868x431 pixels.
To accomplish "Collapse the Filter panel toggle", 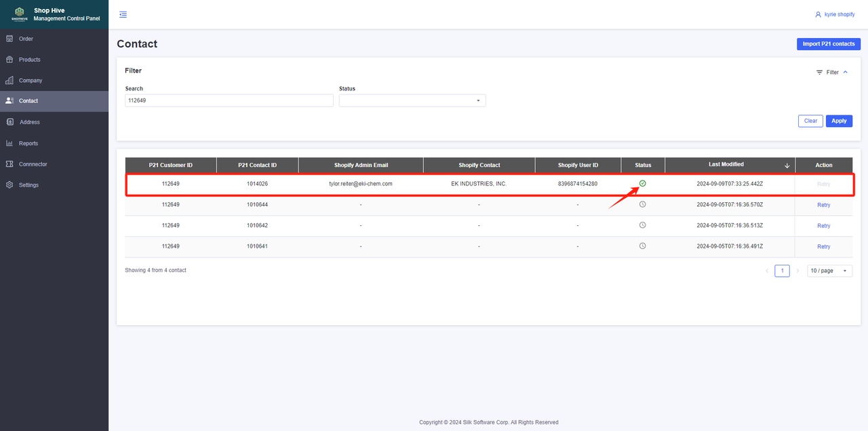I will [832, 72].
